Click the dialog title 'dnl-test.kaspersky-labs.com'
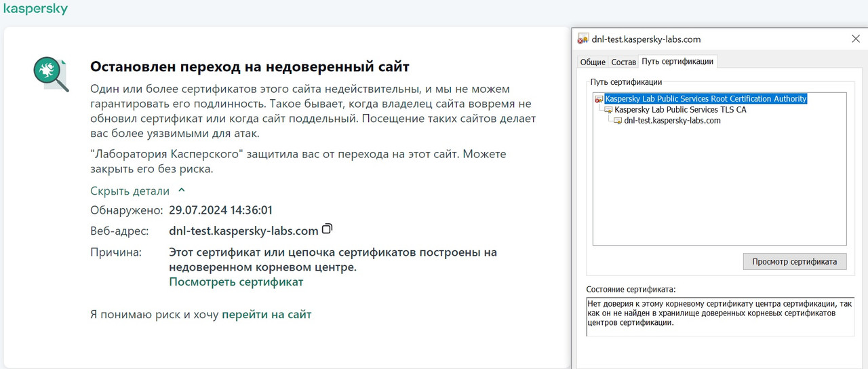Screen dimensions: 868x369 (x=646, y=39)
